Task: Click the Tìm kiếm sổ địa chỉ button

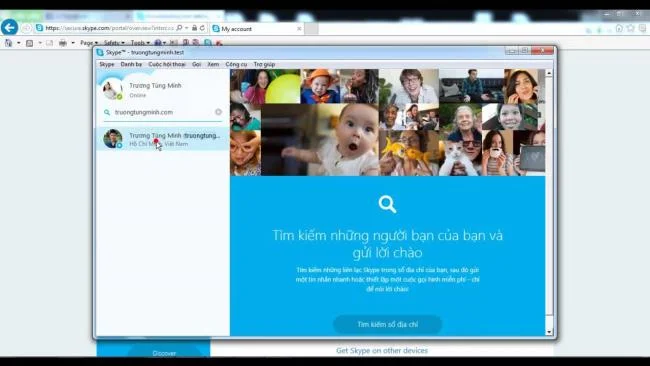Action: [388, 325]
